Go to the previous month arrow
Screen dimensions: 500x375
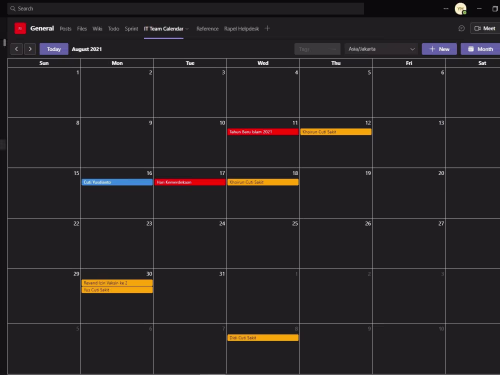16,49
